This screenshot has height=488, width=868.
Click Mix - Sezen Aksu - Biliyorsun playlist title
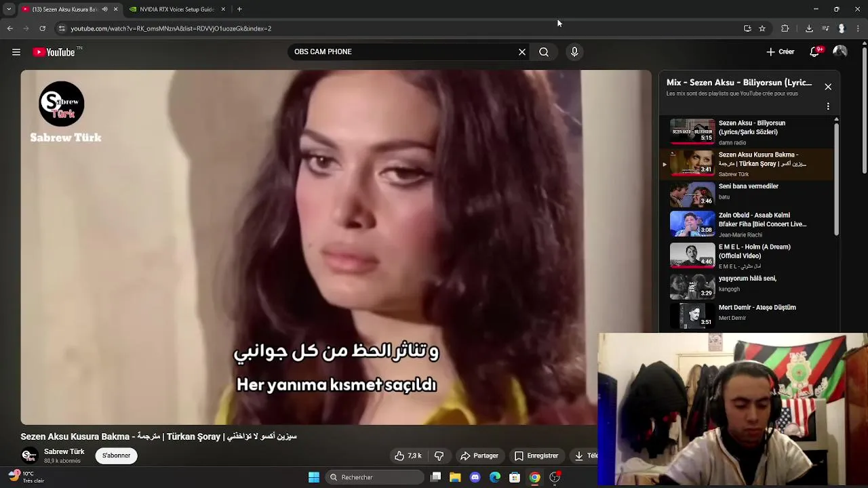click(x=739, y=83)
